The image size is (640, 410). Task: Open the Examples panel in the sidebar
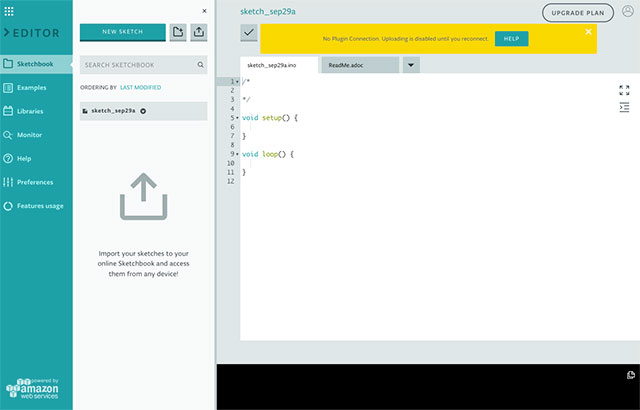[x=31, y=88]
